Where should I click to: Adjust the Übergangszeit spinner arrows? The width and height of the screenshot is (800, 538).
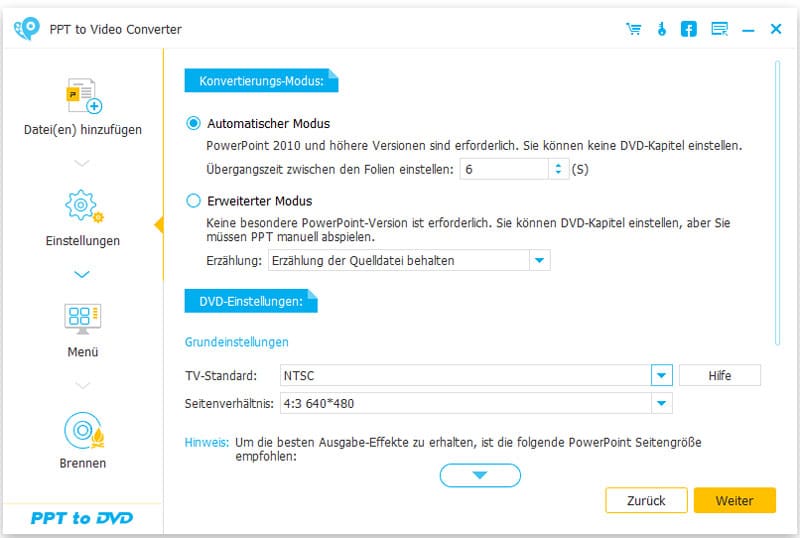tap(558, 169)
